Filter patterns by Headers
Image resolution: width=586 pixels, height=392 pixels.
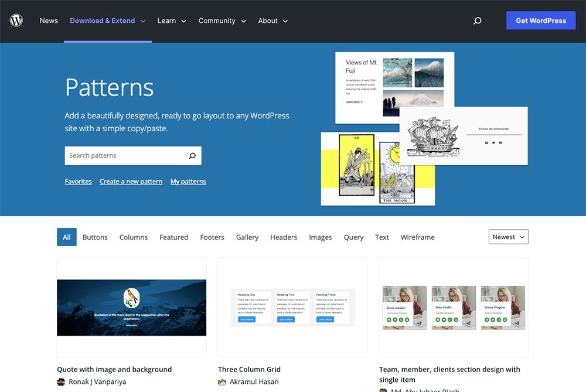coord(284,237)
